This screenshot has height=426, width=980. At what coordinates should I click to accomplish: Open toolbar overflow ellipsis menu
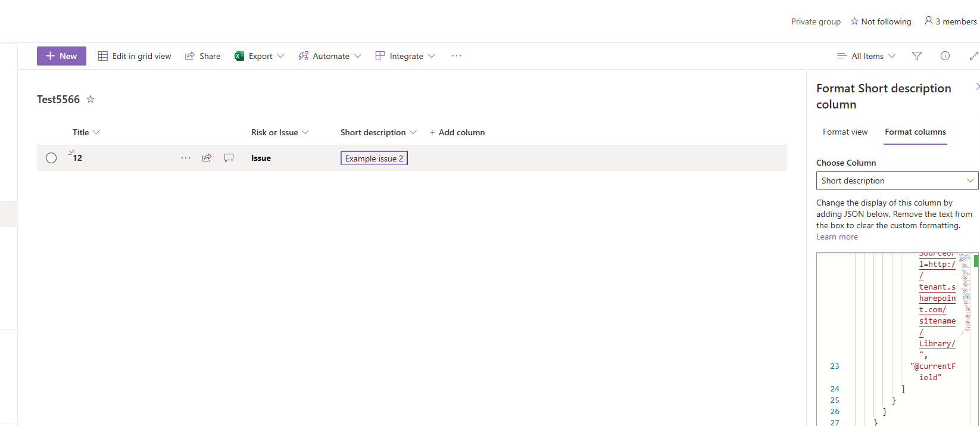tap(457, 56)
